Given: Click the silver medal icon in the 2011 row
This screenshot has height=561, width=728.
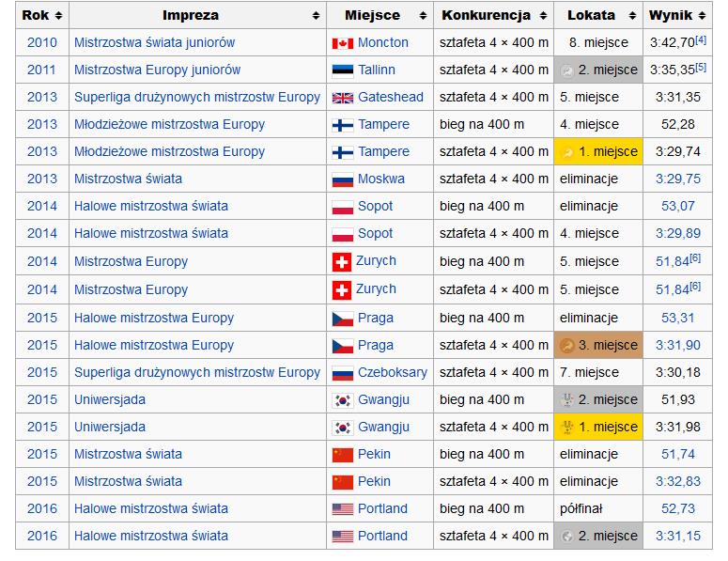Looking at the screenshot, I should pyautogui.click(x=567, y=70).
